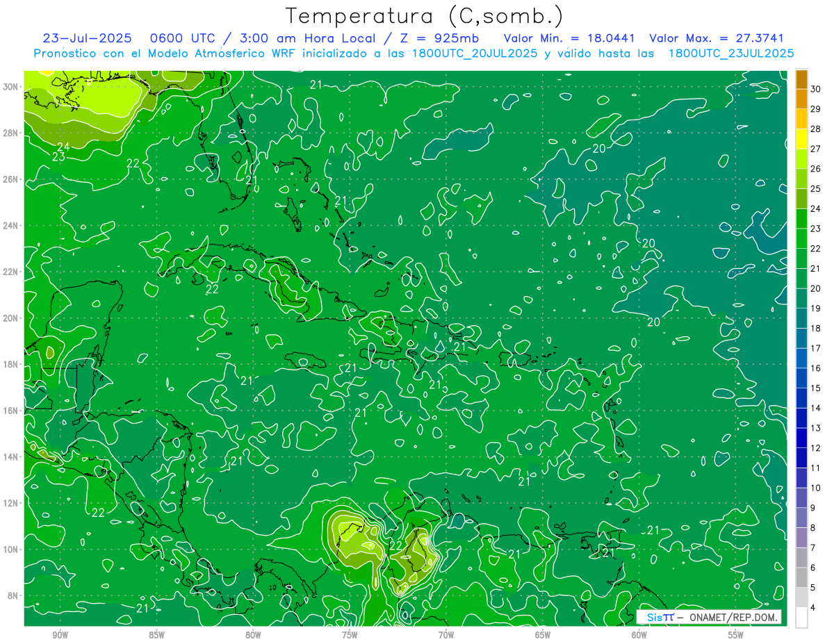Click the '23' contour label near 28N

pyautogui.click(x=59, y=157)
